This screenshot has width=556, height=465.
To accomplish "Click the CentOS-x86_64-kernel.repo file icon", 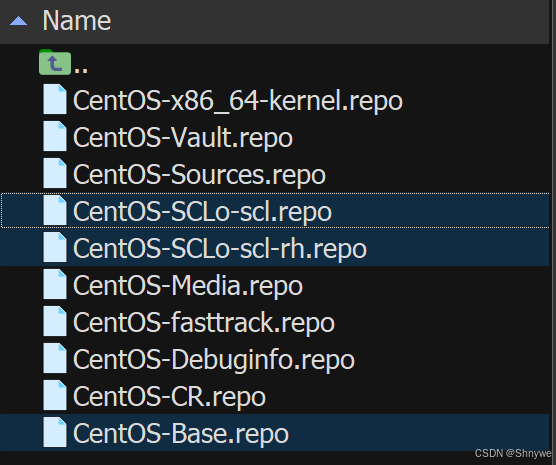I will click(55, 99).
